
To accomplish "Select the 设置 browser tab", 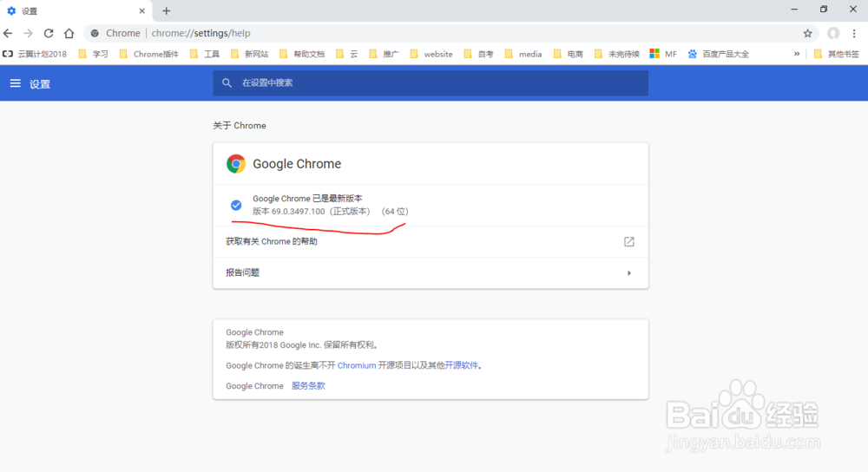I will pyautogui.click(x=76, y=11).
